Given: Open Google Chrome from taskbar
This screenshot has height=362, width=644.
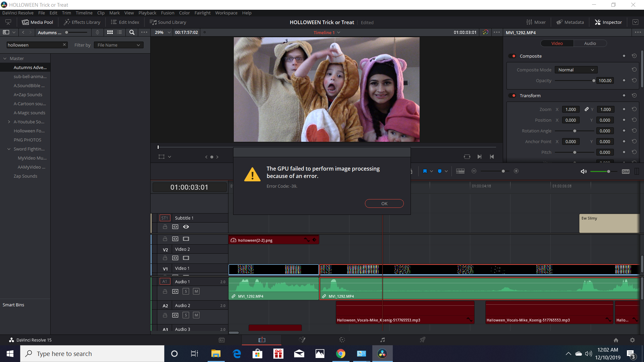Looking at the screenshot, I should point(340,354).
